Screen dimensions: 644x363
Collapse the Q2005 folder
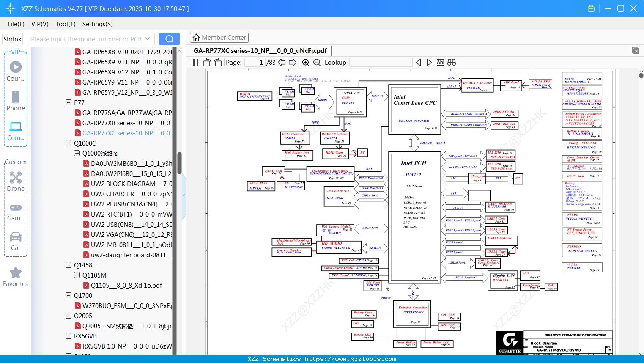click(69, 316)
